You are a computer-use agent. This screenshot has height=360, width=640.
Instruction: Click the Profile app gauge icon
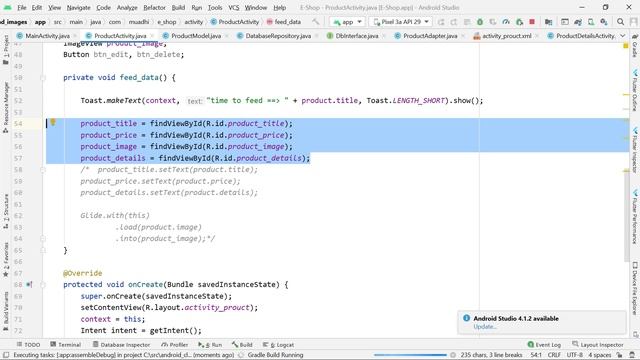pyautogui.click(x=506, y=22)
